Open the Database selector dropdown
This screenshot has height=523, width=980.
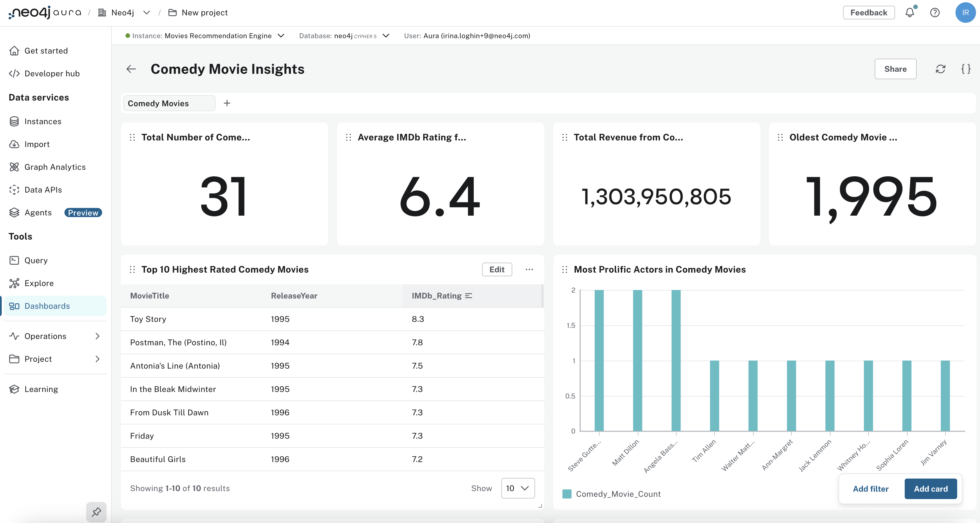pyautogui.click(x=385, y=36)
